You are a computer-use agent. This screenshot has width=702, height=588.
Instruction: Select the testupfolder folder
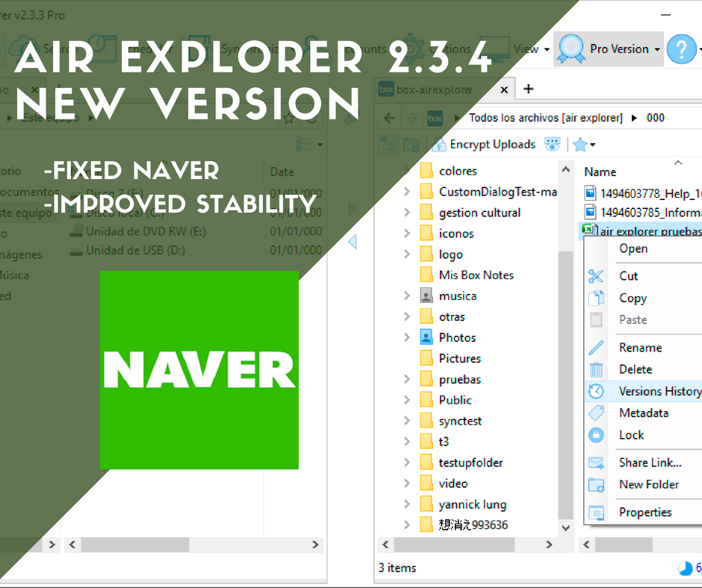click(x=471, y=463)
